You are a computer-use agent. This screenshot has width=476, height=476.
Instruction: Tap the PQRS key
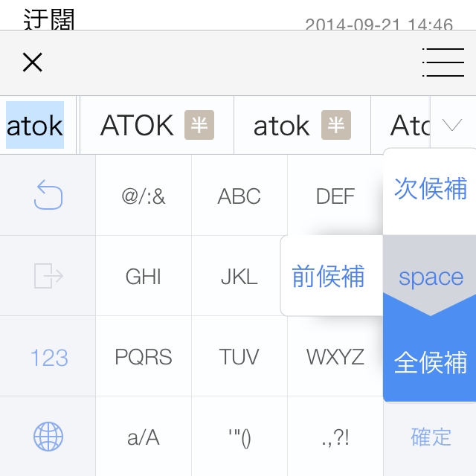144,356
